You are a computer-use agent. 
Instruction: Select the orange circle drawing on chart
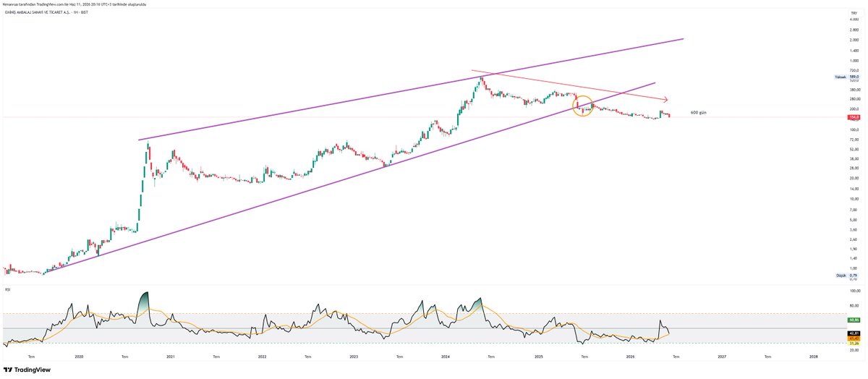(583, 106)
